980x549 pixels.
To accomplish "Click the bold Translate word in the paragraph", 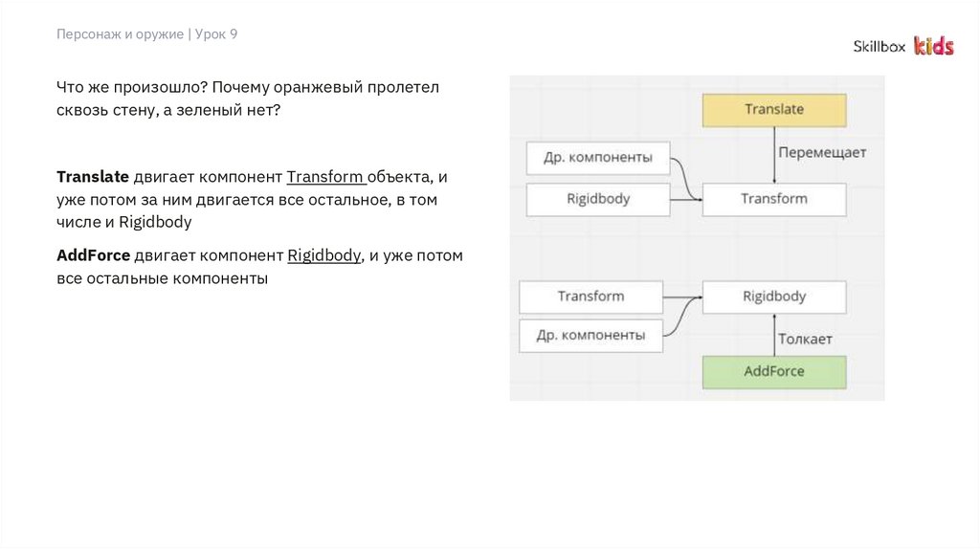I will coord(93,177).
